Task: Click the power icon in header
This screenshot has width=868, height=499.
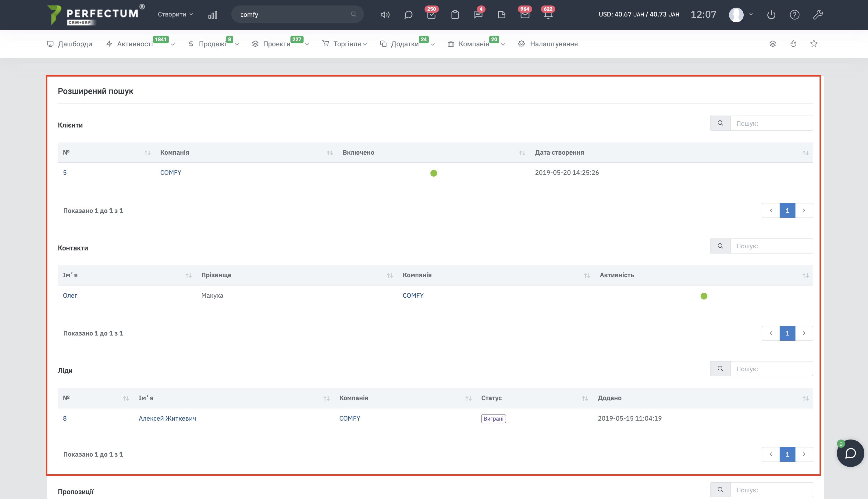Action: click(x=771, y=15)
